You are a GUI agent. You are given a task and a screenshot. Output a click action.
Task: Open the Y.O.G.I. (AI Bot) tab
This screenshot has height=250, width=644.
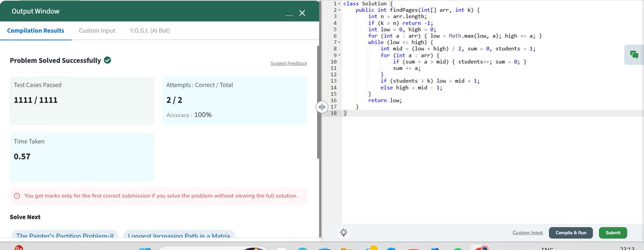pos(150,31)
